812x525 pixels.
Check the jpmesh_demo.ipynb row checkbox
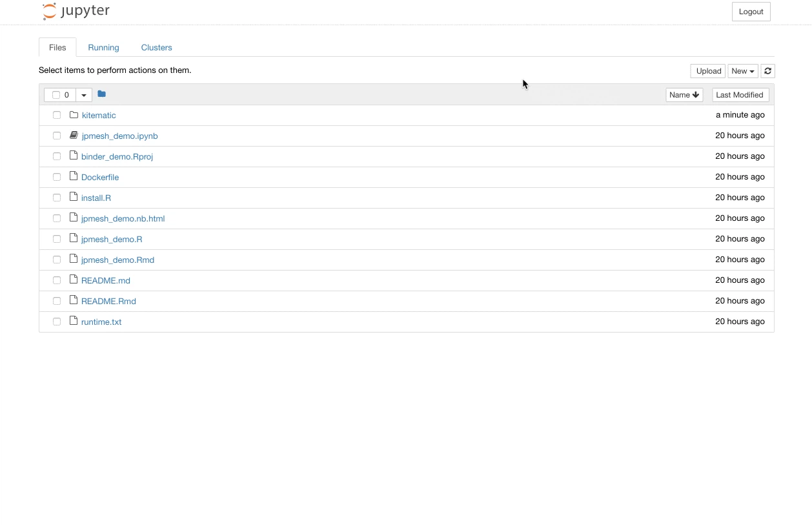[x=57, y=136]
